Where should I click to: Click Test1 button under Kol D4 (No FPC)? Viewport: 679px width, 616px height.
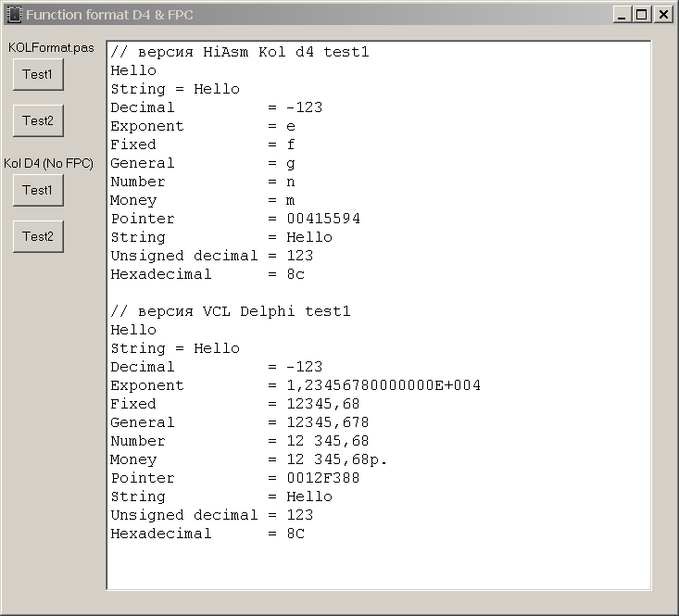[38, 190]
